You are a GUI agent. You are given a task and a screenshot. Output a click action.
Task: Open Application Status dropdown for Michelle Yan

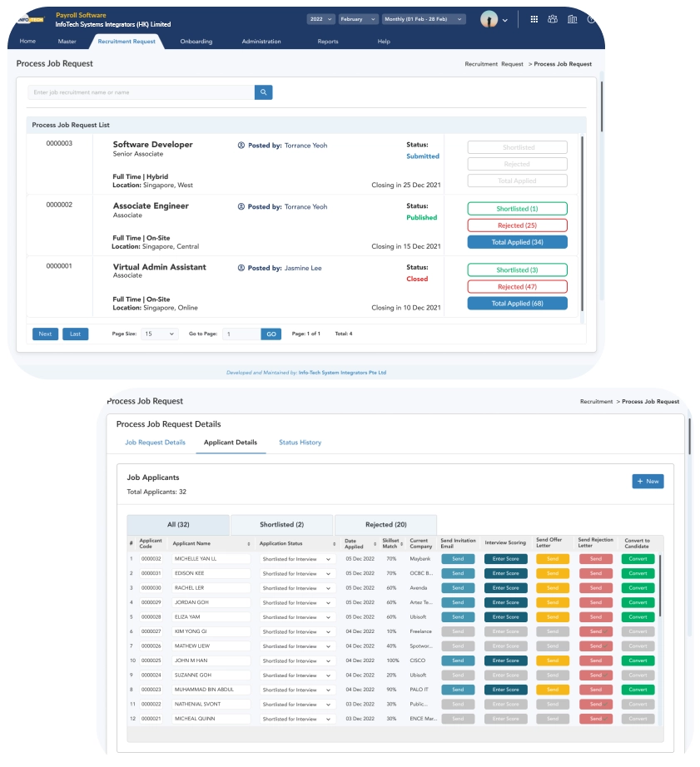click(x=298, y=559)
